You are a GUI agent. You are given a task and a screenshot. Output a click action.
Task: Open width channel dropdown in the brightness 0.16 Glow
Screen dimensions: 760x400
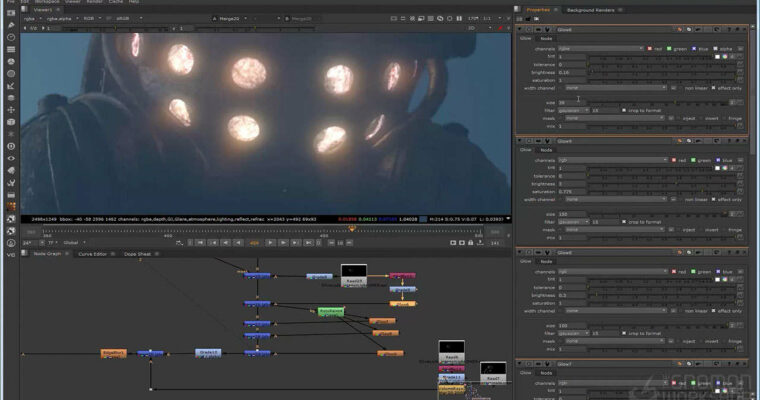(617, 88)
